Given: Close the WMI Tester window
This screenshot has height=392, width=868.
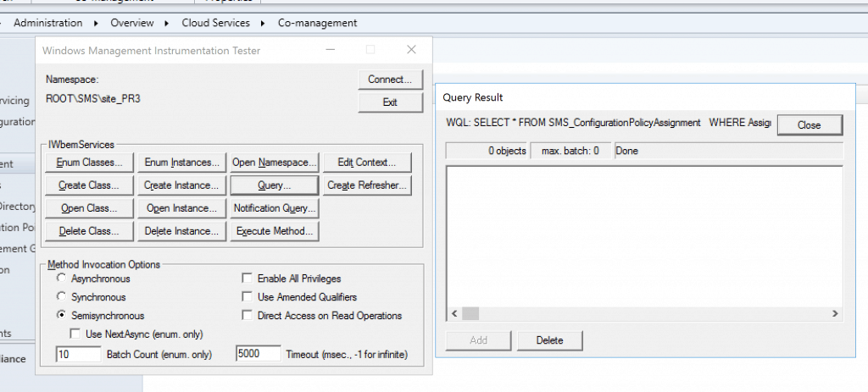Looking at the screenshot, I should pos(411,50).
